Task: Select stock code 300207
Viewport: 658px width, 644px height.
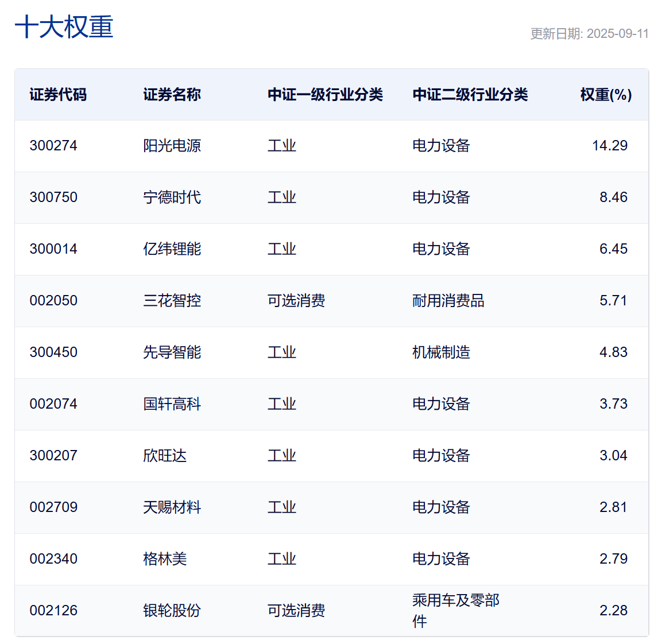Action: point(53,456)
